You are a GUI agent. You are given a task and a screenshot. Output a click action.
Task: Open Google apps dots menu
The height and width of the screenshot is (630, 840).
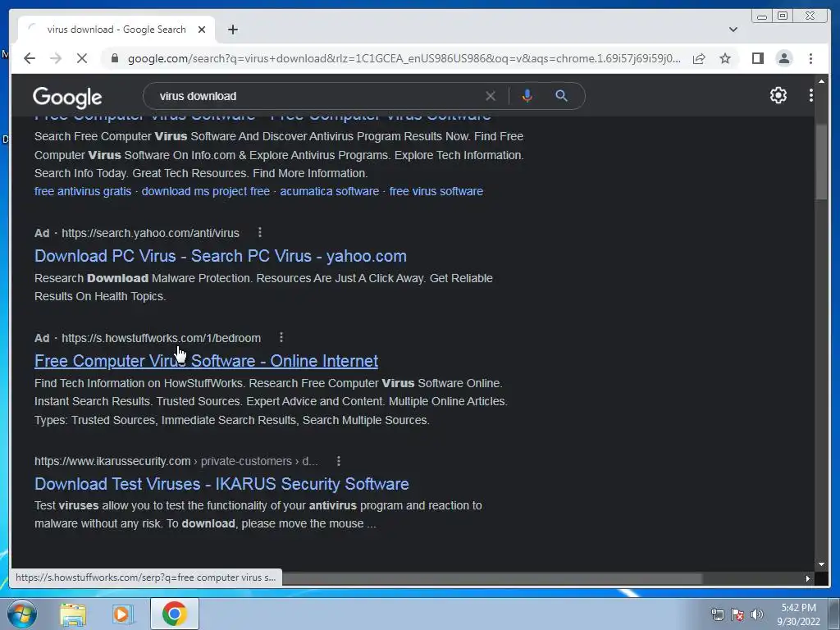pos(810,95)
